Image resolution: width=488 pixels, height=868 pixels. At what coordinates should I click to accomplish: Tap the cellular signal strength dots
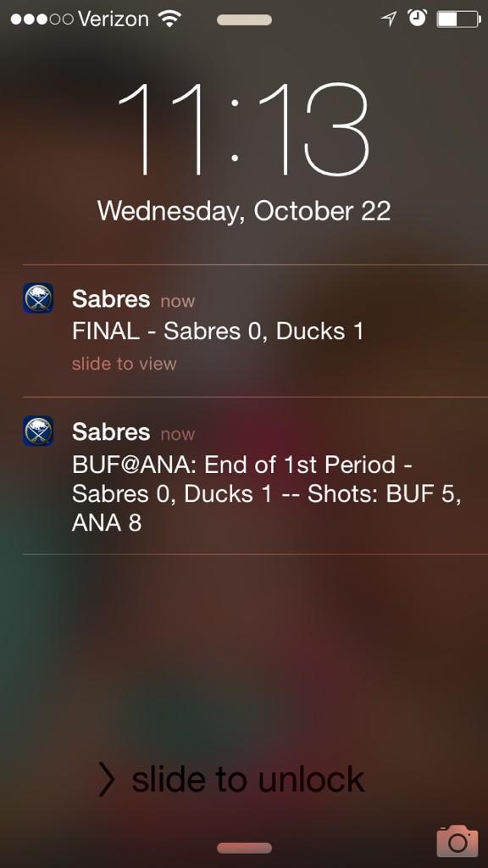tap(42, 19)
